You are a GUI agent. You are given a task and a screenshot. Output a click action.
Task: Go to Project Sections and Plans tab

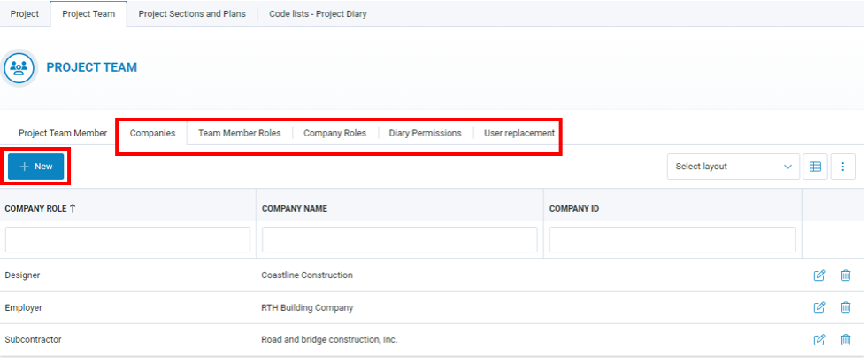coord(192,14)
